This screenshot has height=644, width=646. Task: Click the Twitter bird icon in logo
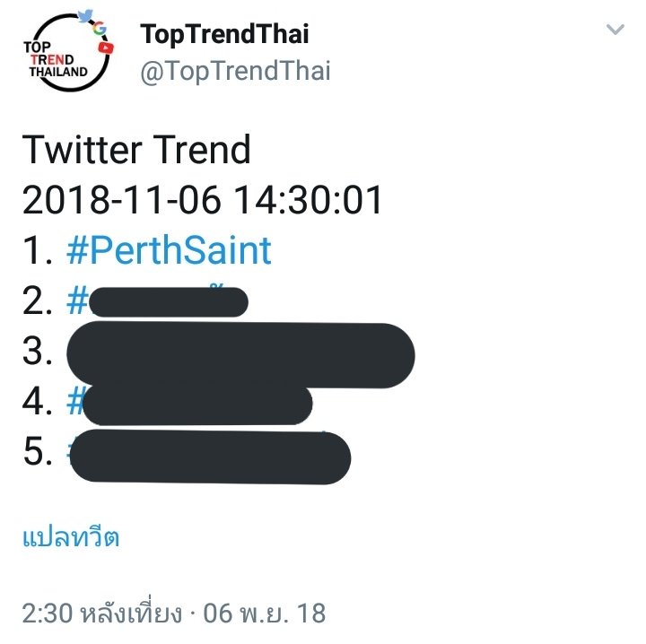85,15
